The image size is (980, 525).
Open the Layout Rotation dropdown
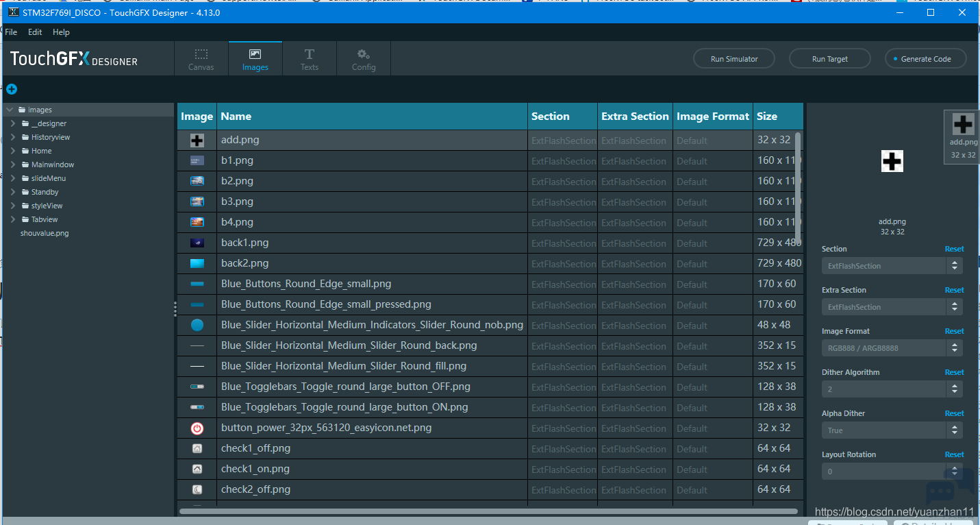tap(892, 472)
